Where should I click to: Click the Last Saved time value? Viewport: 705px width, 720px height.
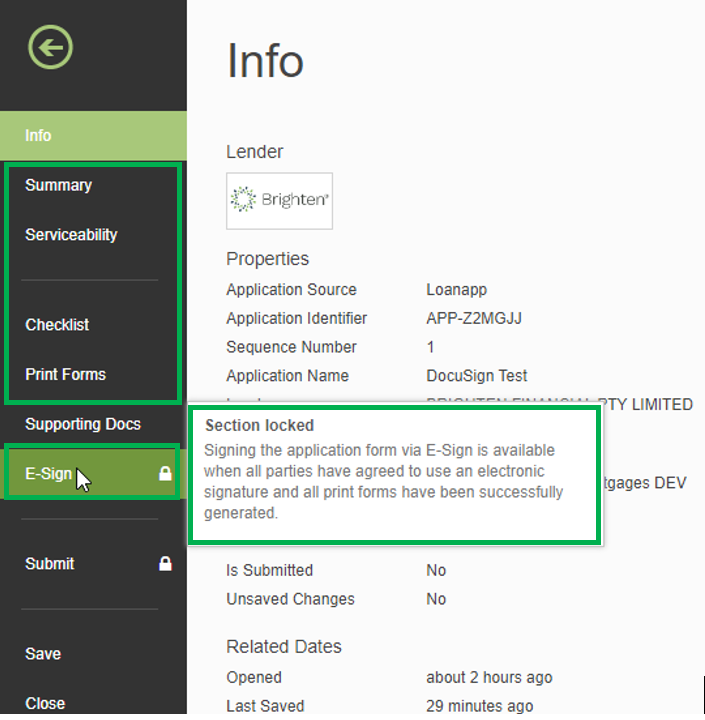tap(479, 706)
